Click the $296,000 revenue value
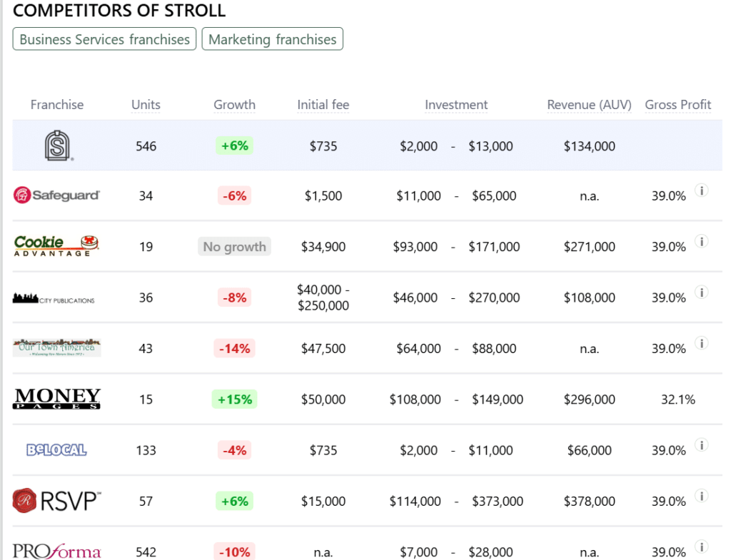Image resolution: width=731 pixels, height=560 pixels. [589, 399]
